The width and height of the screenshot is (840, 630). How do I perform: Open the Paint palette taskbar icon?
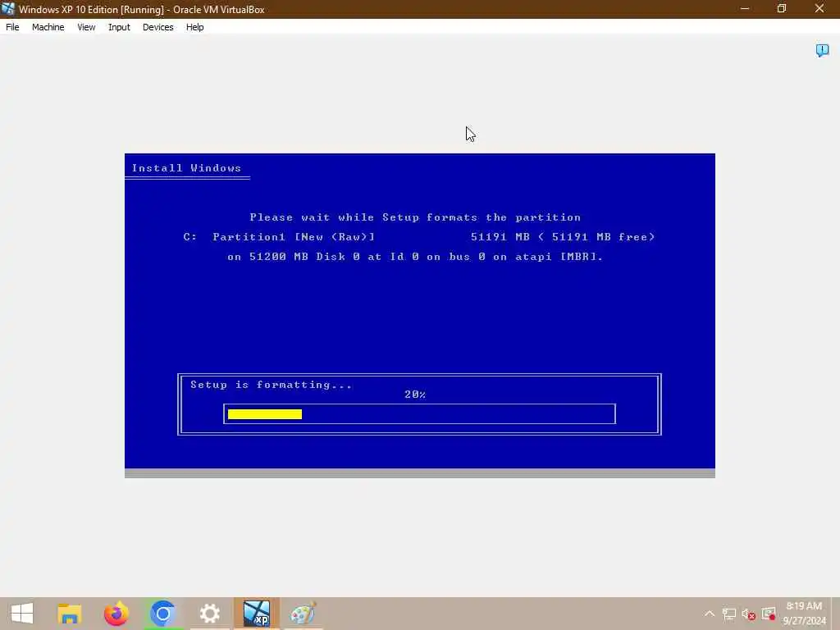[x=304, y=614]
